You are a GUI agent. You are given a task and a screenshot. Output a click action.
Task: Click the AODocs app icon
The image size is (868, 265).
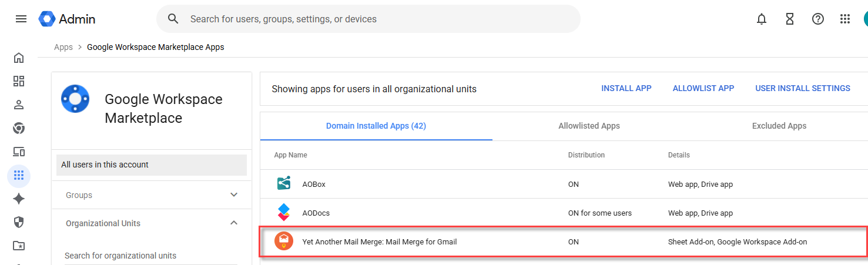tap(284, 213)
